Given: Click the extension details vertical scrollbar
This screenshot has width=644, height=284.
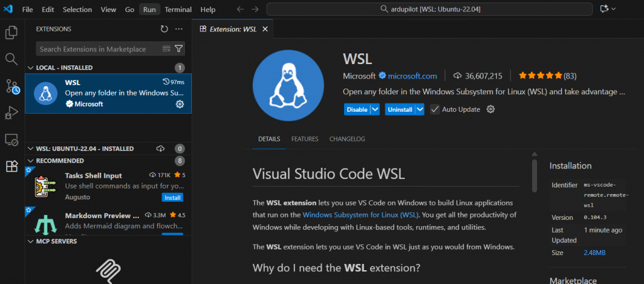Looking at the screenshot, I should click(x=535, y=173).
